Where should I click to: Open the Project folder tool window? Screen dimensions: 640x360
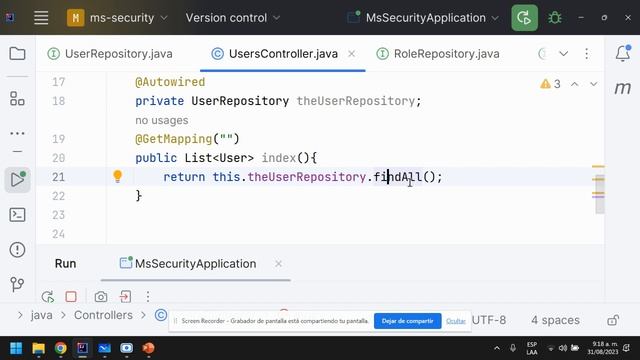coord(17,54)
